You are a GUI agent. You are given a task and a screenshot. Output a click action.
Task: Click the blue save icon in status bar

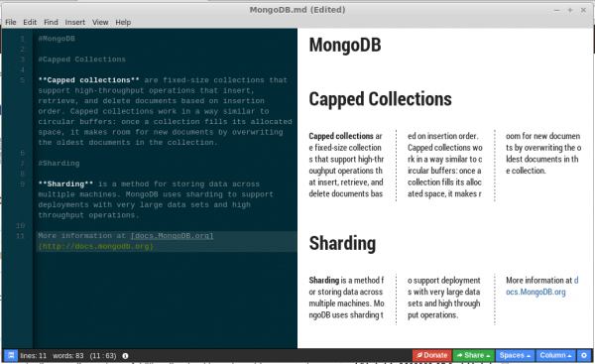pyautogui.click(x=11, y=356)
